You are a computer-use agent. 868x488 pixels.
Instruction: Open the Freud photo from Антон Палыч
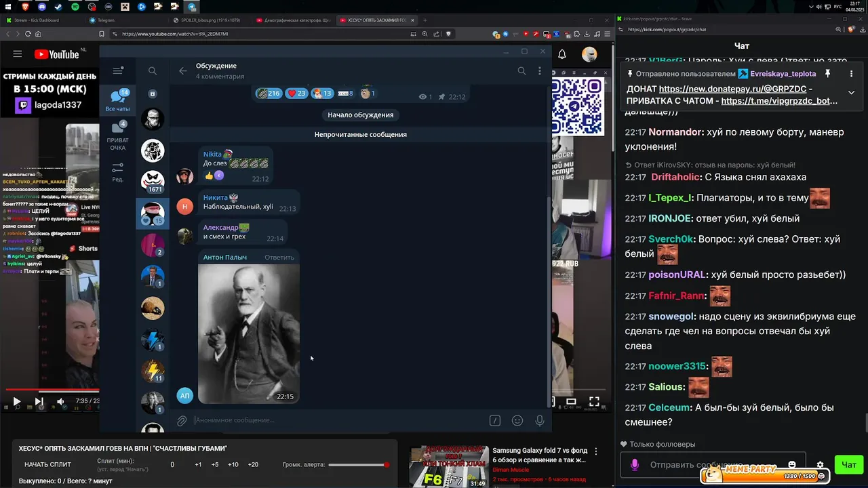(x=248, y=333)
